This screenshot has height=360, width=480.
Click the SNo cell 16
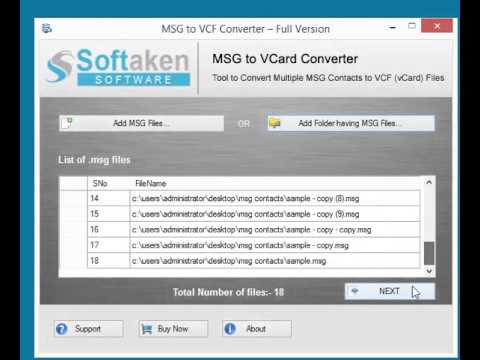coord(108,230)
